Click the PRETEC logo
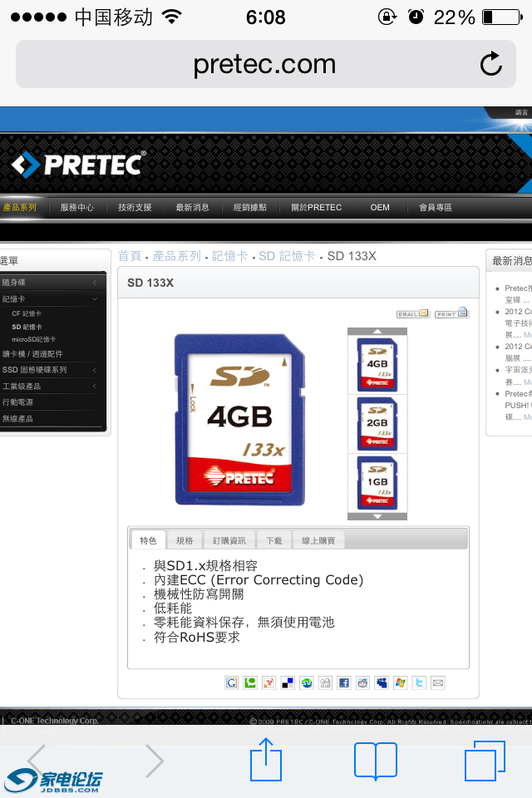Screen dimensions: 532x798 tap(79, 165)
